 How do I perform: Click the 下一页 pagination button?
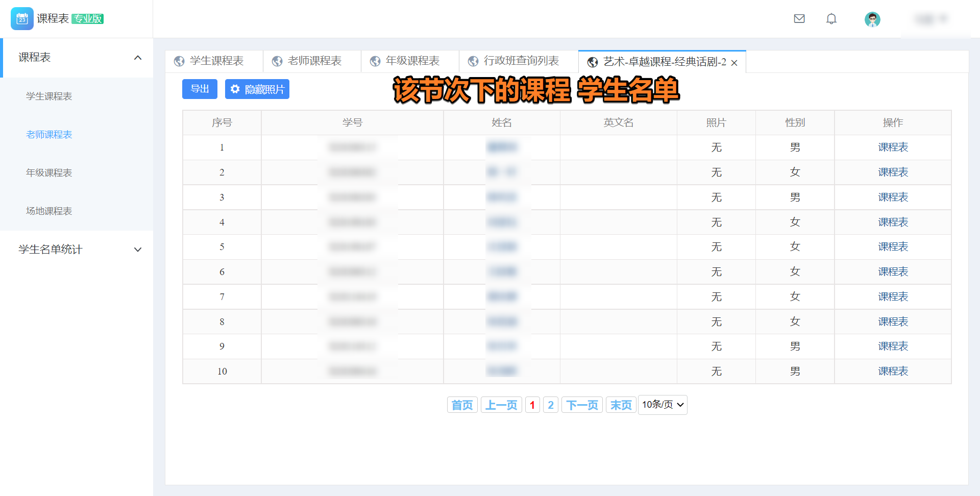pyautogui.click(x=582, y=405)
